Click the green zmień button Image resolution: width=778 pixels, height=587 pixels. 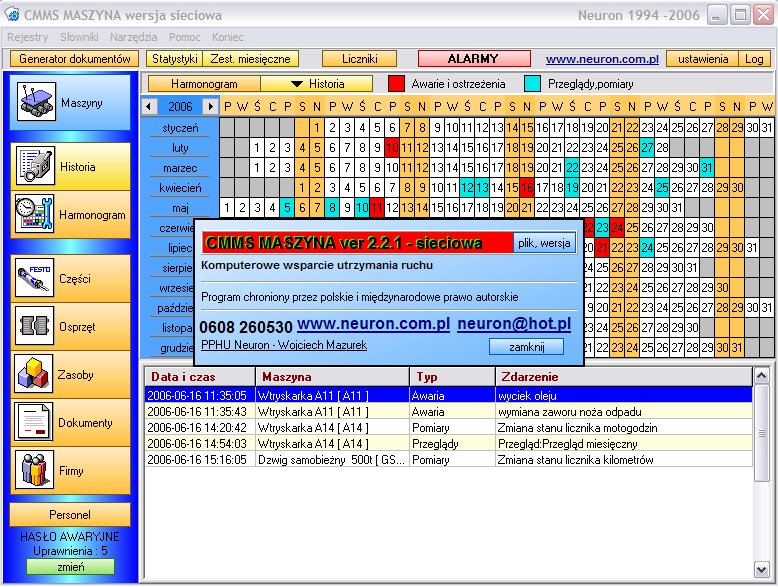[x=70, y=567]
